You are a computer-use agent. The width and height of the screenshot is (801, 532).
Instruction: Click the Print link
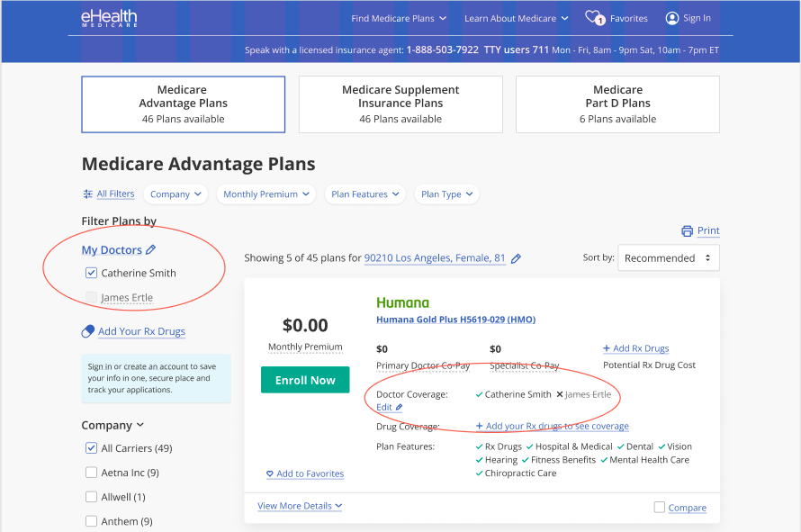click(708, 230)
